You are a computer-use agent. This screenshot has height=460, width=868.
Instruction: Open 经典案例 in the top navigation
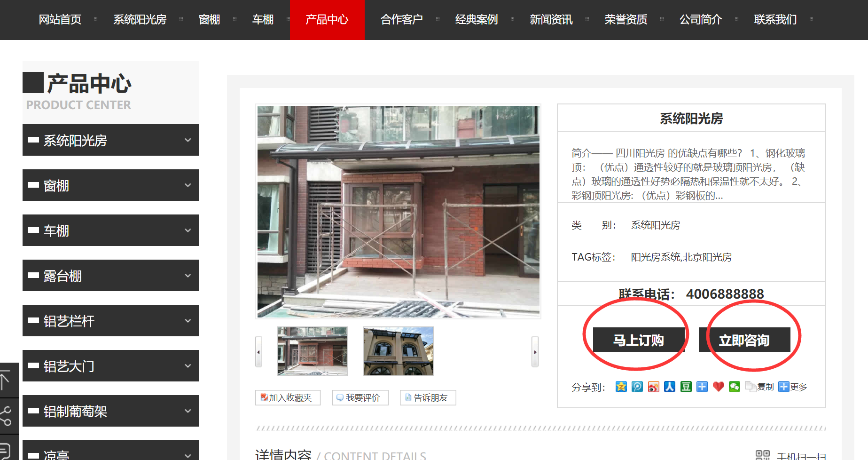[476, 20]
